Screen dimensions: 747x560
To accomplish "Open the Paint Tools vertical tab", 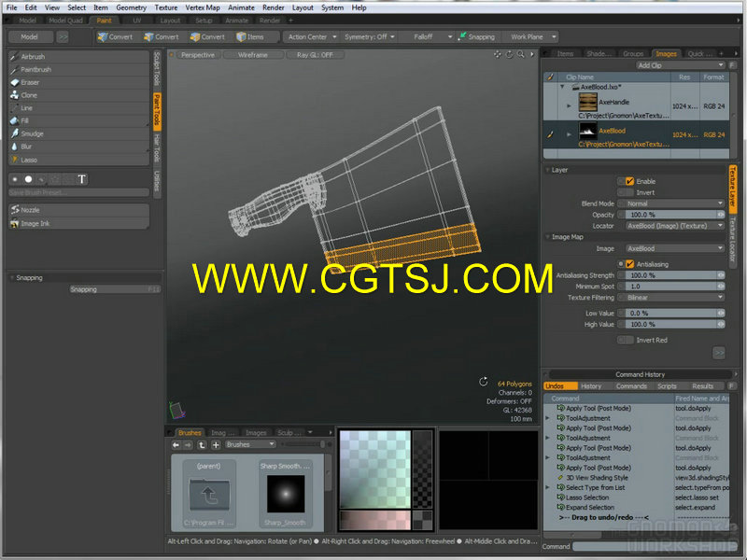I will 157,112.
